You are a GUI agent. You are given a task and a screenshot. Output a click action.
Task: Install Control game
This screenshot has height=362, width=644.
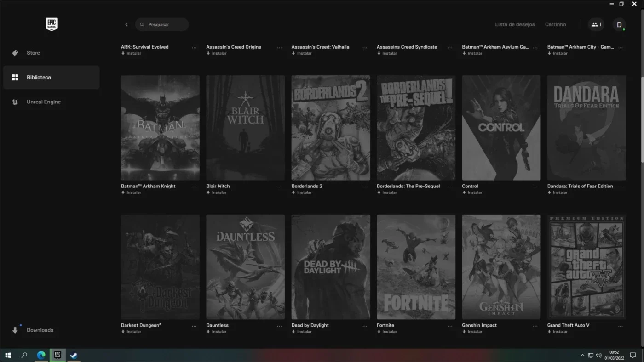[x=472, y=192]
